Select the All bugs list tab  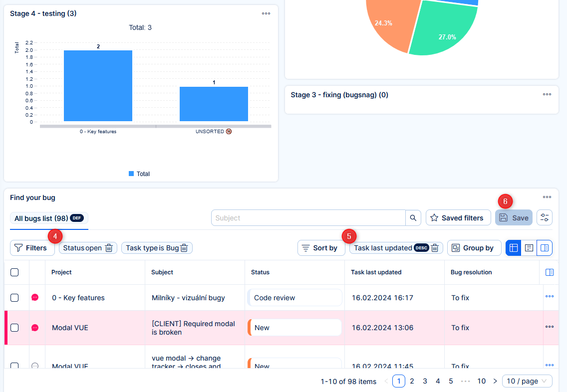coord(48,218)
